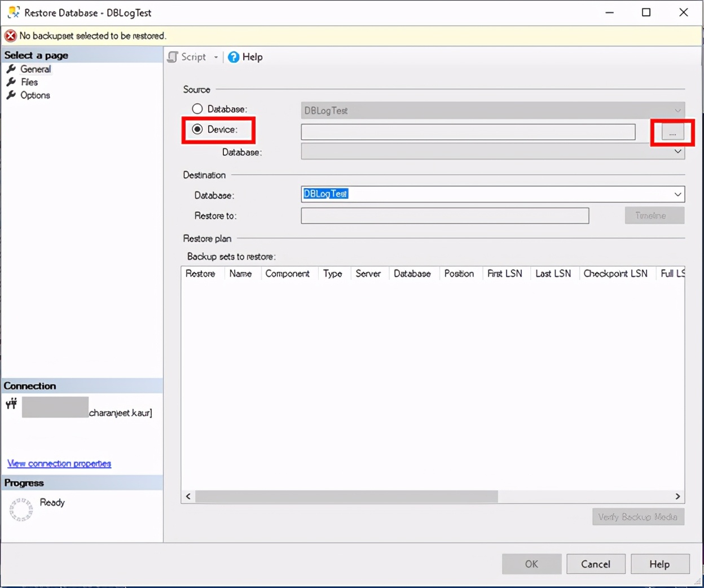This screenshot has height=588, width=704.
Task: Open View connection properties link
Action: point(59,463)
